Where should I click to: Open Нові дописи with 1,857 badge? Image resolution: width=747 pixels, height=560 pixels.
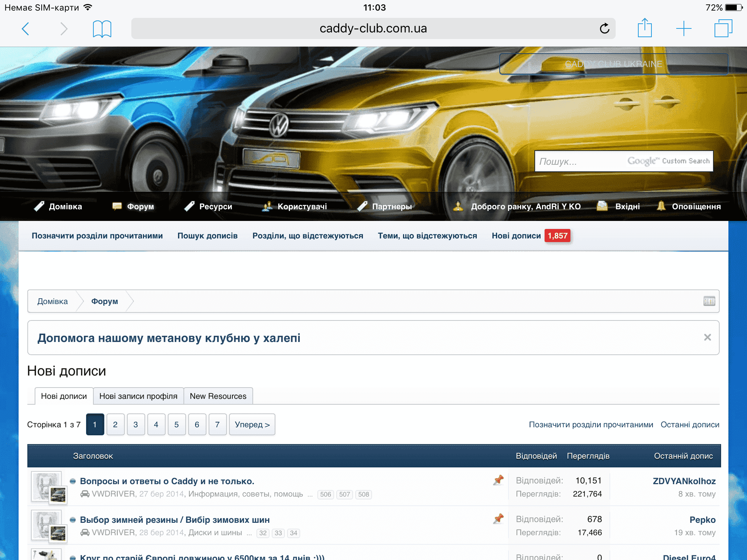[516, 236]
